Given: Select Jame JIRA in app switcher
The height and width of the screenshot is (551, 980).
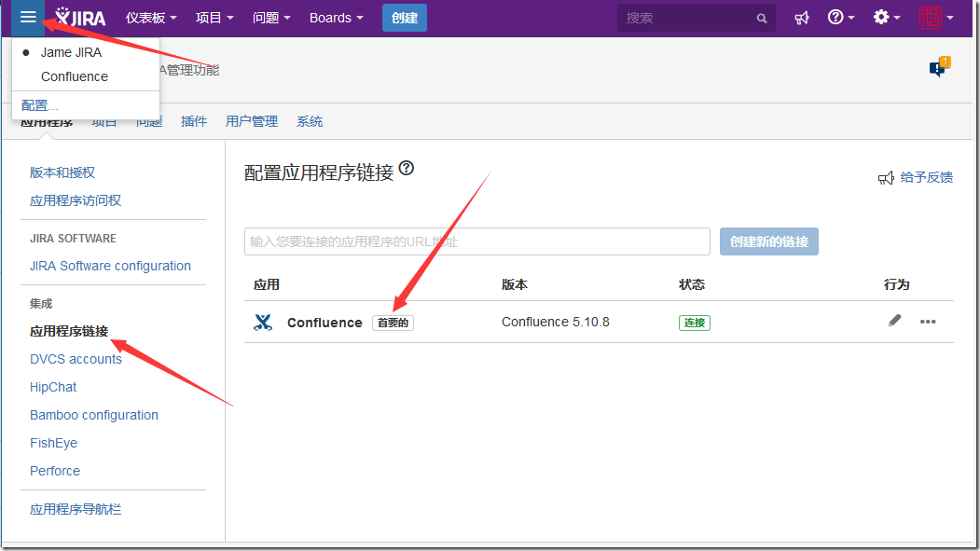Looking at the screenshot, I should point(71,52).
